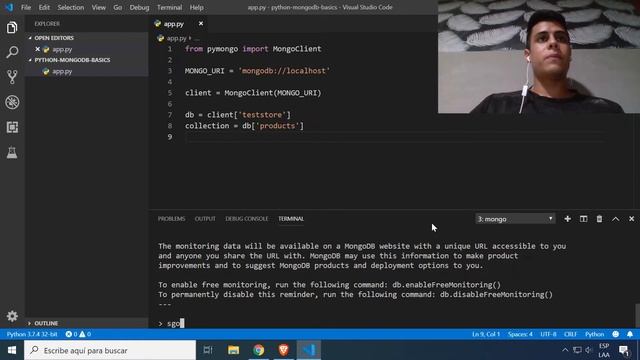The image size is (640, 360).
Task: Open the Source Control view icon
Action: pos(12,77)
